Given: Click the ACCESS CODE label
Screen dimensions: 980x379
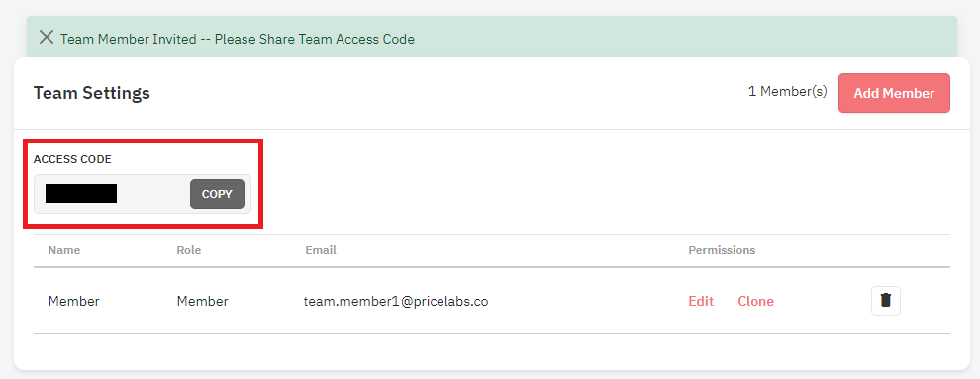Looking at the screenshot, I should point(72,159).
